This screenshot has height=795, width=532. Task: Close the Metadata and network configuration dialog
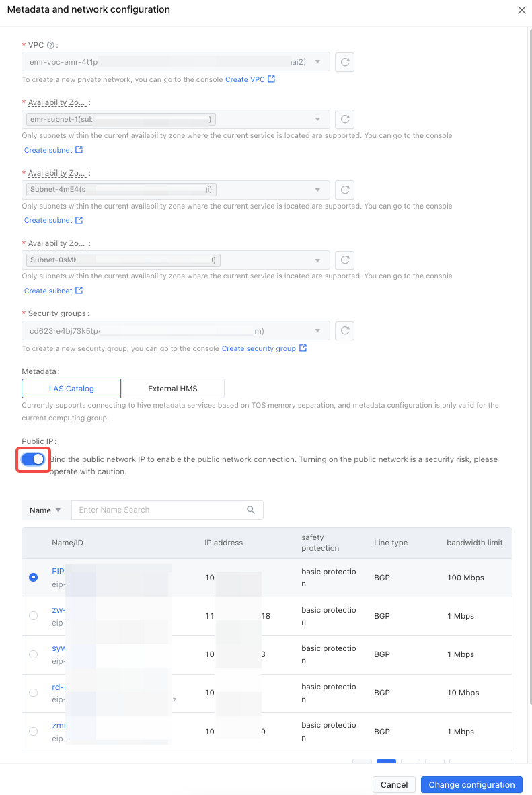(x=521, y=10)
